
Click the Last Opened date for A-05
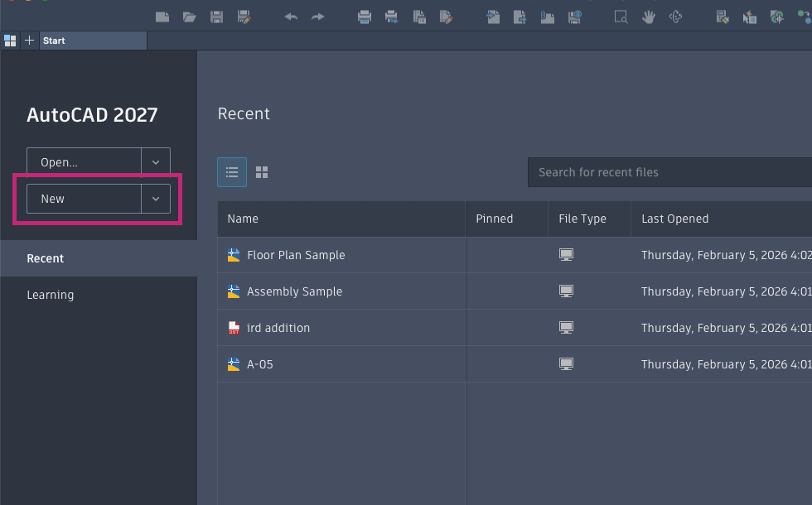726,364
